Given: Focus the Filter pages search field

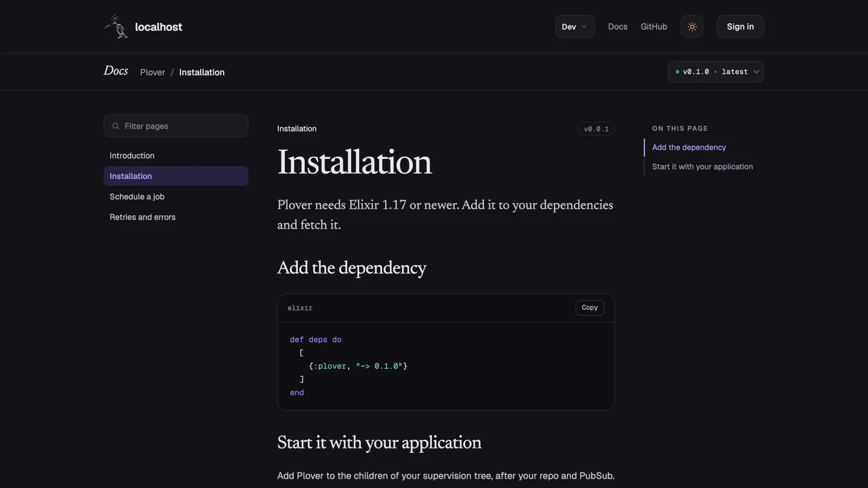Looking at the screenshot, I should [176, 126].
